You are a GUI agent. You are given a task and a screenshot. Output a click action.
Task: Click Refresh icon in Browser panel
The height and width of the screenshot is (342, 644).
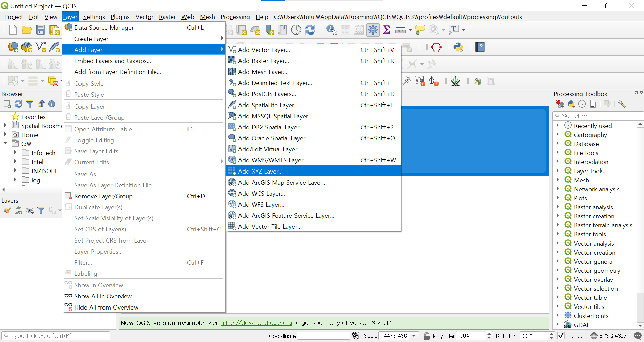pos(18,104)
